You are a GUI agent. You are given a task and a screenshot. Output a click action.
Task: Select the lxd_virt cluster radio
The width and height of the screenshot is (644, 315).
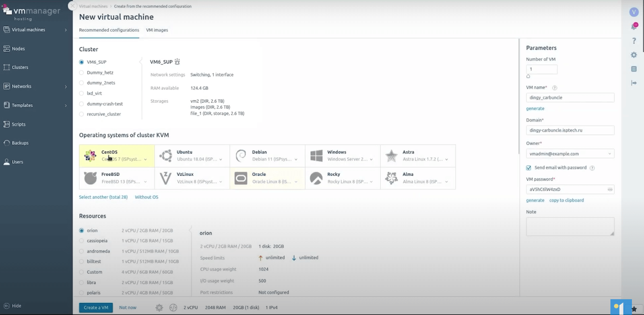pos(81,93)
